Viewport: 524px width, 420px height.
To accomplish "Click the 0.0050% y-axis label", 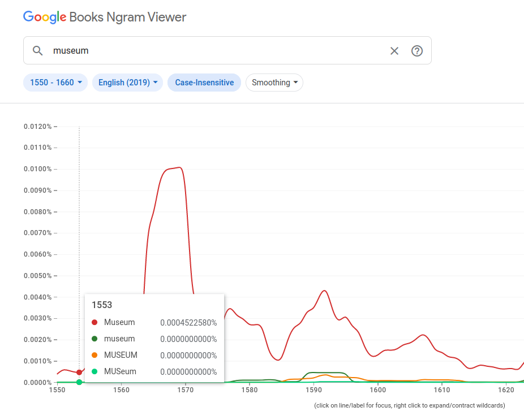I will (x=38, y=276).
